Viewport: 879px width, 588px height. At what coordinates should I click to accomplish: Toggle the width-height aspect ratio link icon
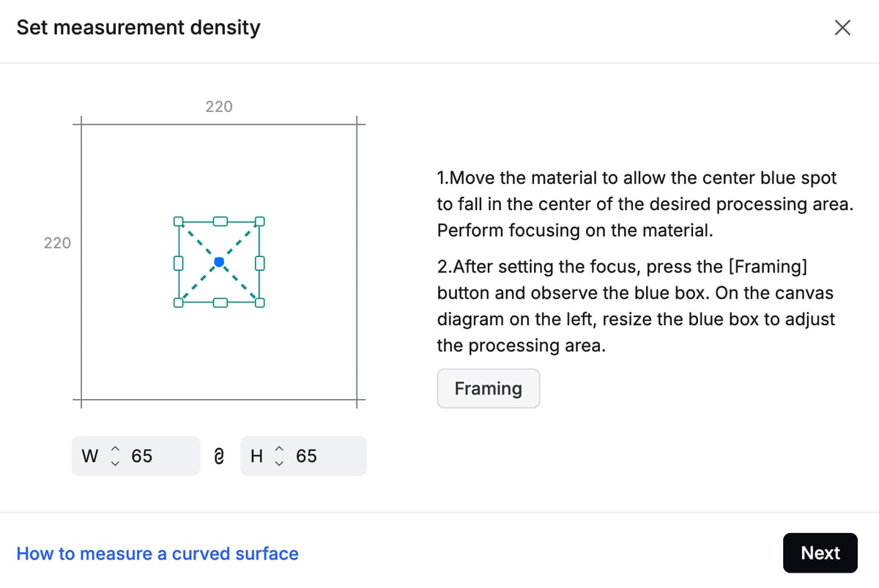[x=219, y=456]
